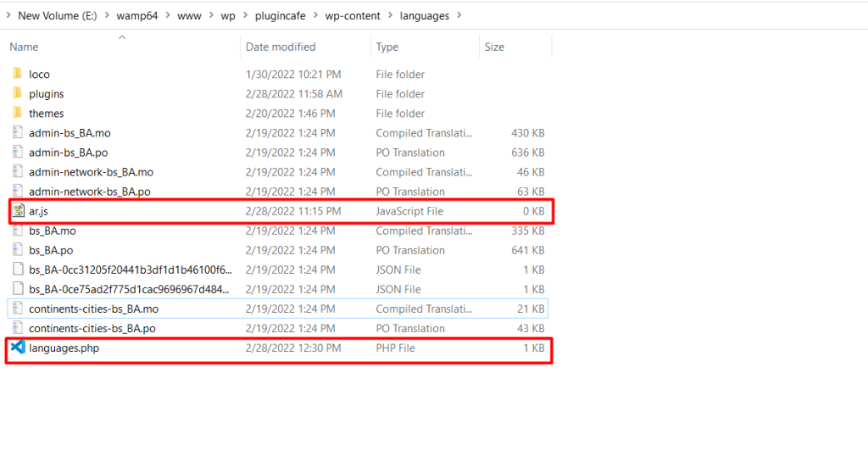This screenshot has width=868, height=456.
Task: Click the 641 KB size value
Action: click(528, 250)
